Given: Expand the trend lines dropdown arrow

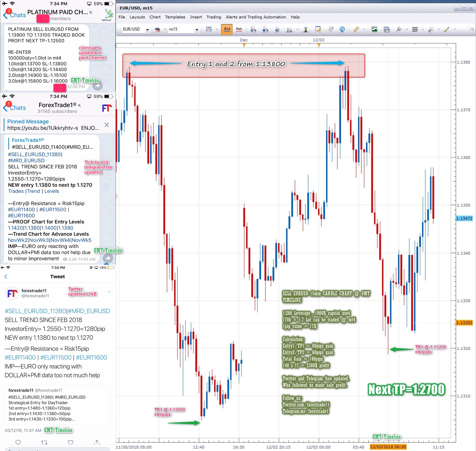Looking at the screenshot, I should coord(407,30).
